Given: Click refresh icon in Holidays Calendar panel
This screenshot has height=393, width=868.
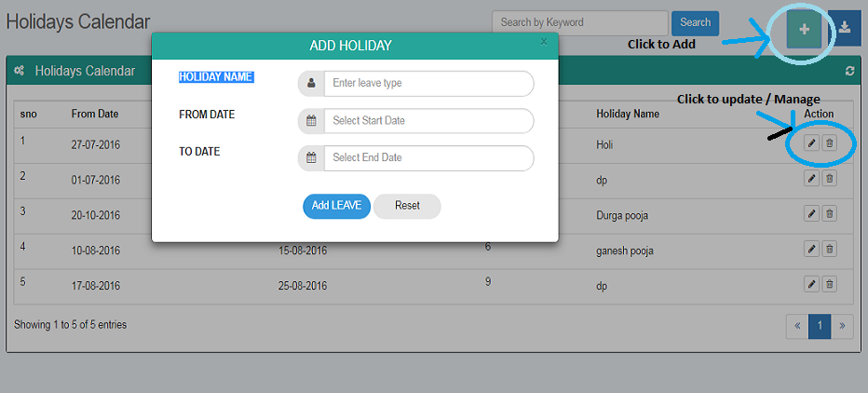Looking at the screenshot, I should pyautogui.click(x=850, y=71).
